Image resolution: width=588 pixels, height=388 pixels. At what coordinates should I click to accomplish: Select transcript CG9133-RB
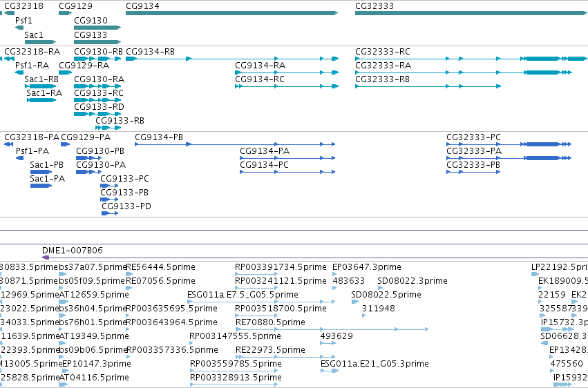click(108, 128)
